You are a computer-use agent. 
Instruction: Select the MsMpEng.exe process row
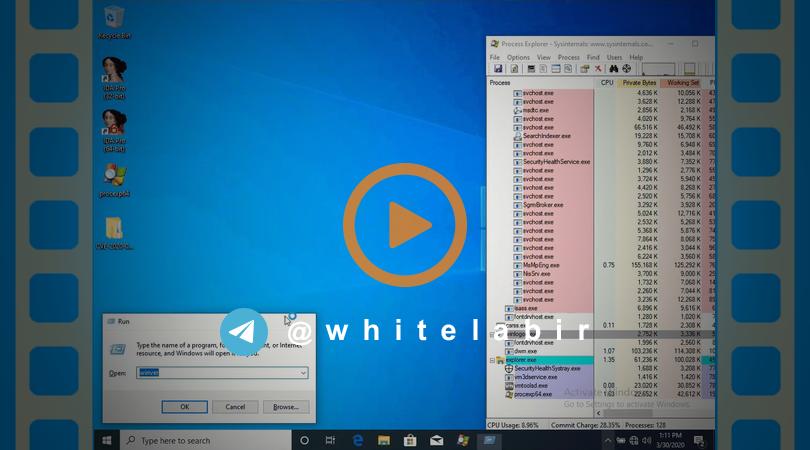(x=601, y=265)
